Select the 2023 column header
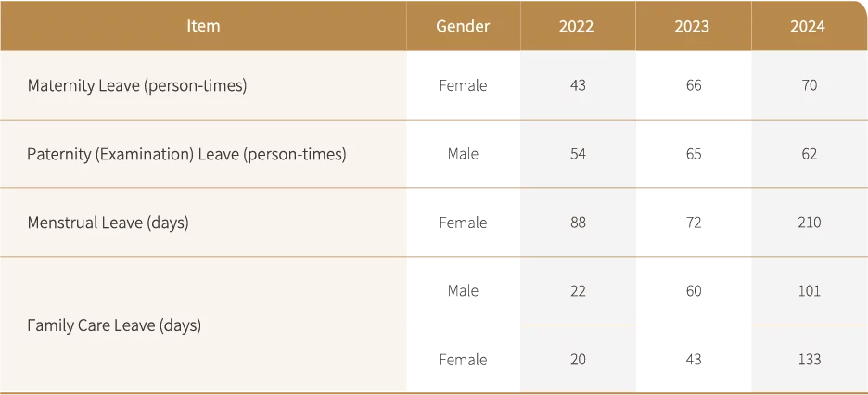The image size is (868, 395). [693, 26]
